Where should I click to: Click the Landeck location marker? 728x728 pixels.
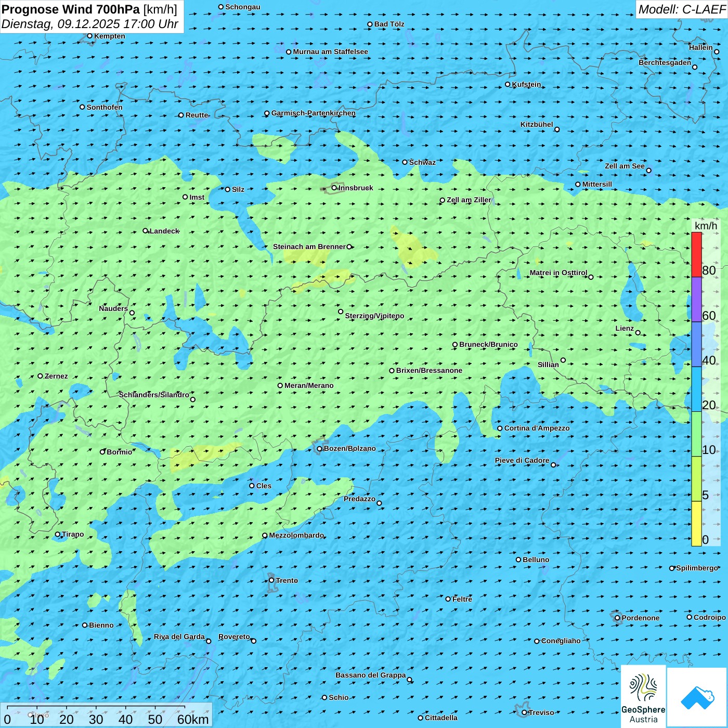click(146, 231)
